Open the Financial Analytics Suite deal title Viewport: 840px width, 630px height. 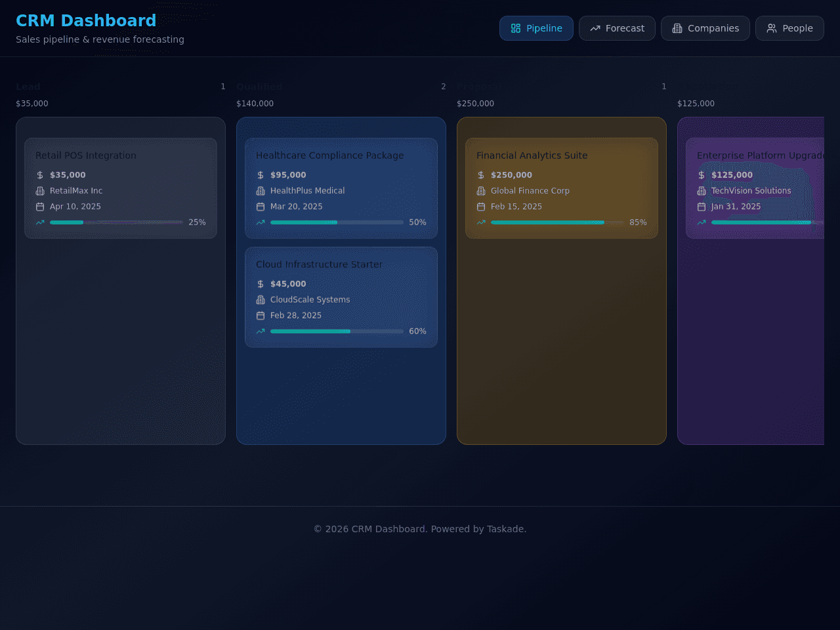coord(532,156)
